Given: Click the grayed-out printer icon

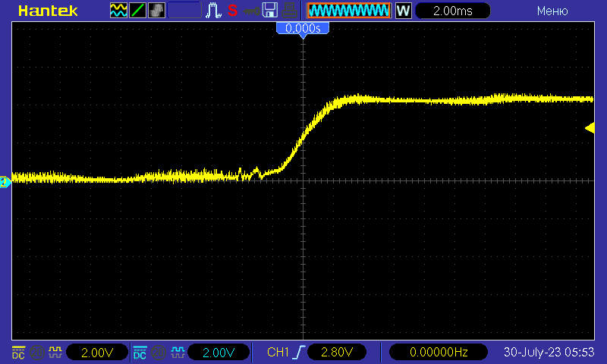Looking at the screenshot, I should (289, 11).
